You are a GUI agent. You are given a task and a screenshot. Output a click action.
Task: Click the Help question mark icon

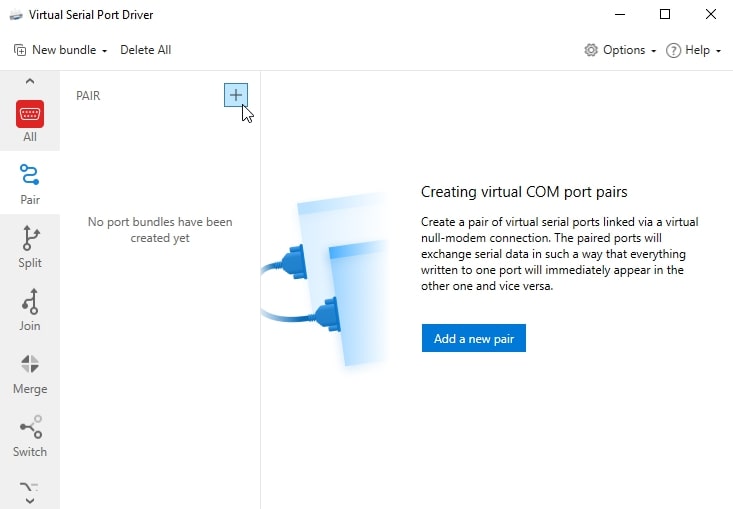(673, 50)
